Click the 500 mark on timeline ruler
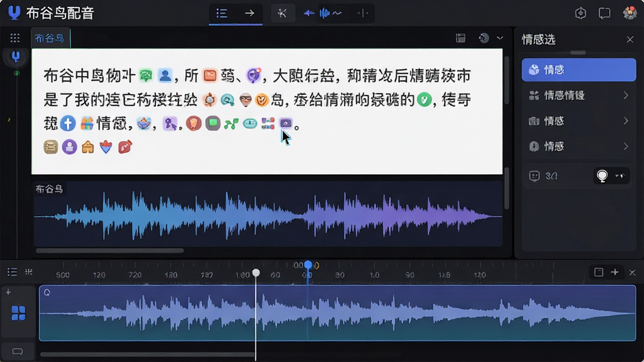Screen dimensions: 644x362 point(62,275)
